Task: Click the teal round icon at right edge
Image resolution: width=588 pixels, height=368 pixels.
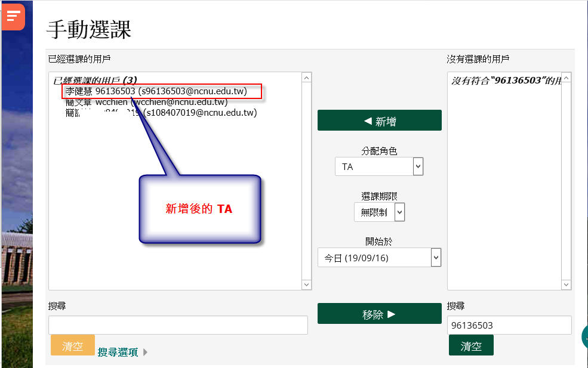Action: (x=585, y=337)
